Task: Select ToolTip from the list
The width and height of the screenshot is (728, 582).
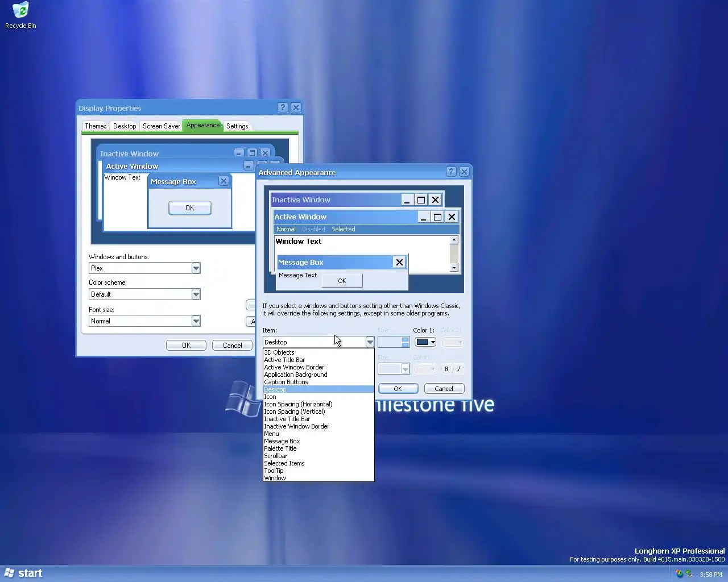Action: coord(318,471)
